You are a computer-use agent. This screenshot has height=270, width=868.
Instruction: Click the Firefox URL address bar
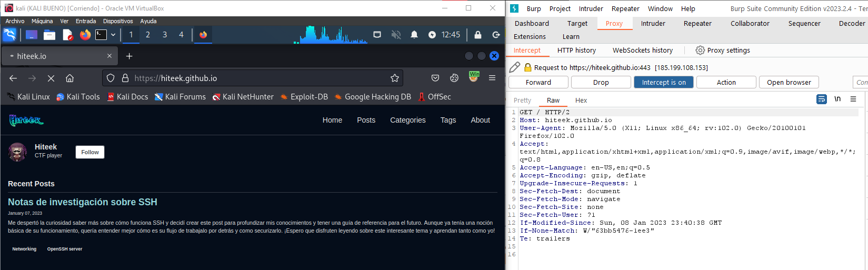[x=253, y=78]
